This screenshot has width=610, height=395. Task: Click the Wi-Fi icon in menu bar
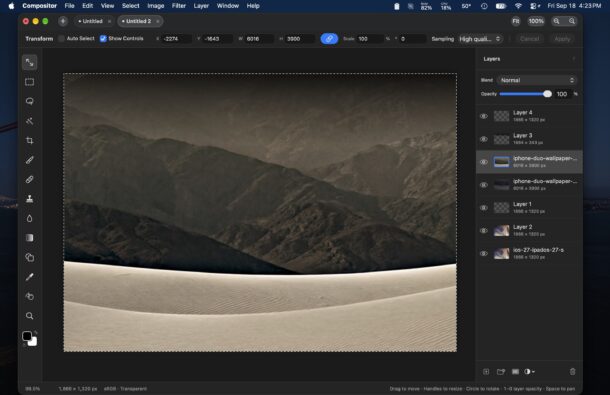[x=518, y=6]
